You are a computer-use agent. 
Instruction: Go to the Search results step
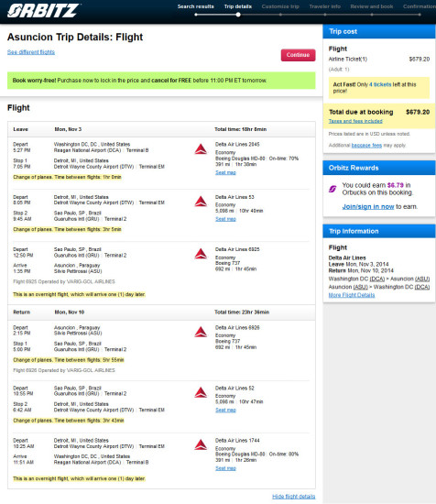tap(196, 6)
